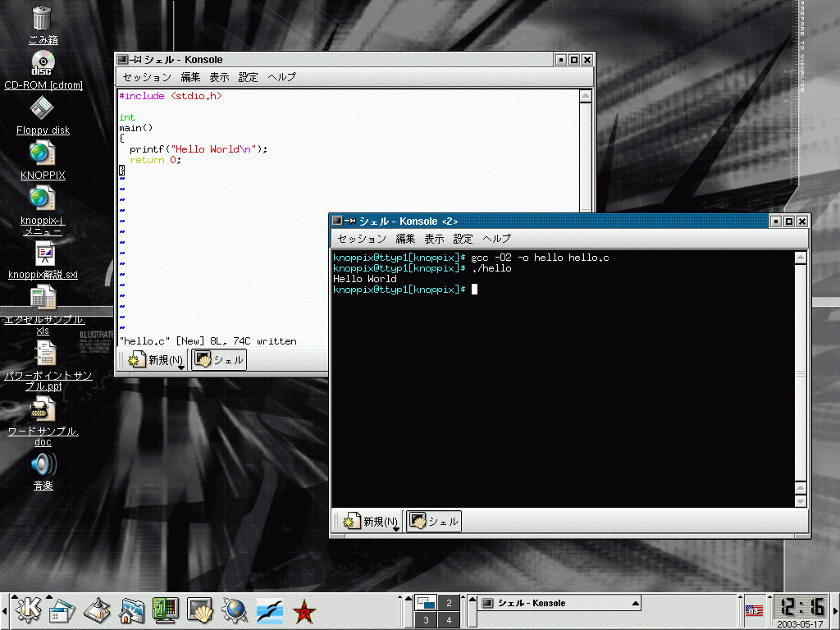Click the US keyboard layout flag in tray

point(754,609)
